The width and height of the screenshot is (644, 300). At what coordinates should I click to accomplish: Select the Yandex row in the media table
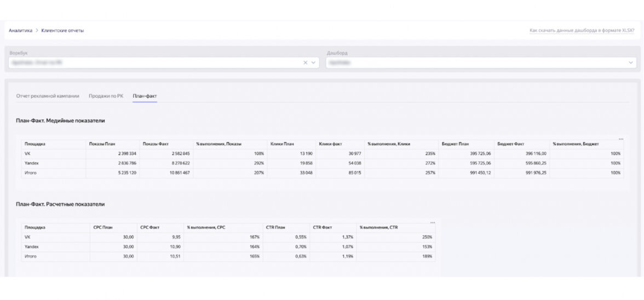point(31,163)
